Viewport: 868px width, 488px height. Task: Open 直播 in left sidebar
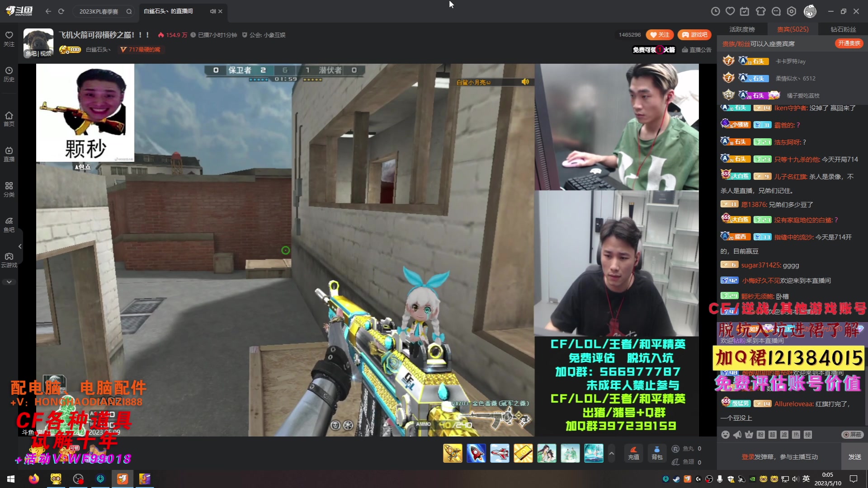click(9, 154)
